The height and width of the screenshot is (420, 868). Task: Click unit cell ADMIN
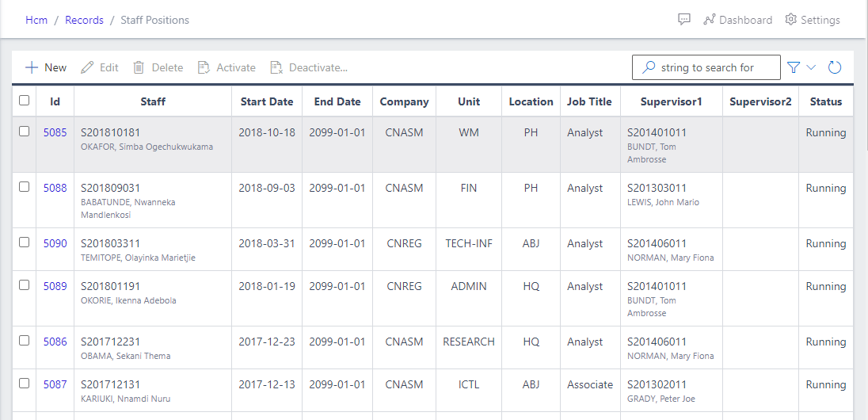[x=469, y=286]
